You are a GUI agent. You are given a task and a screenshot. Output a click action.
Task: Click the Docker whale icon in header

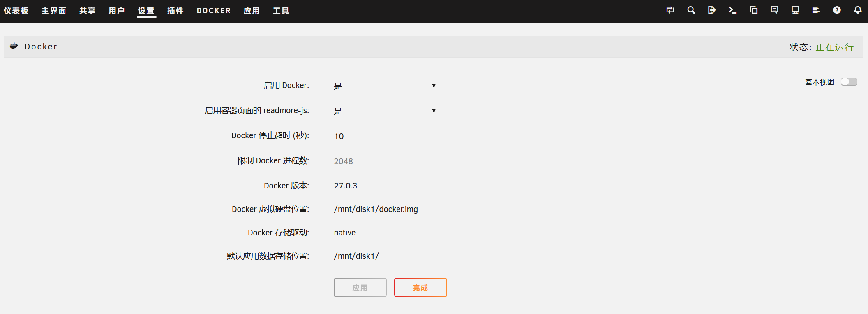(x=14, y=46)
